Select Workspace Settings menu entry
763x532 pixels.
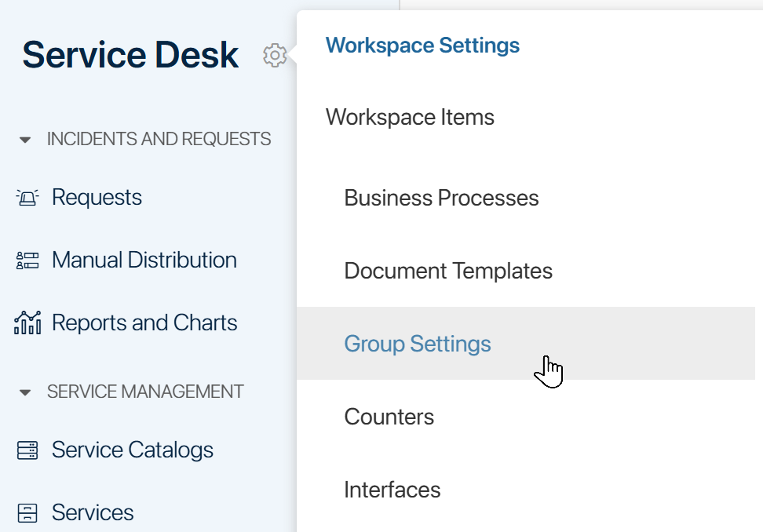click(422, 46)
